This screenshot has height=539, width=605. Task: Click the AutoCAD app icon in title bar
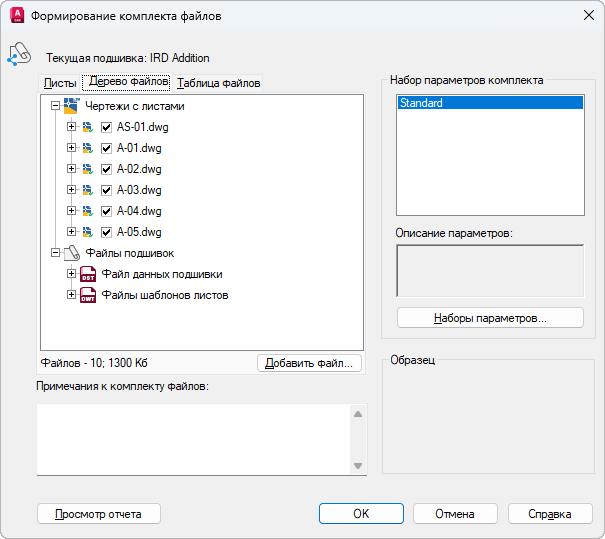click(x=16, y=16)
